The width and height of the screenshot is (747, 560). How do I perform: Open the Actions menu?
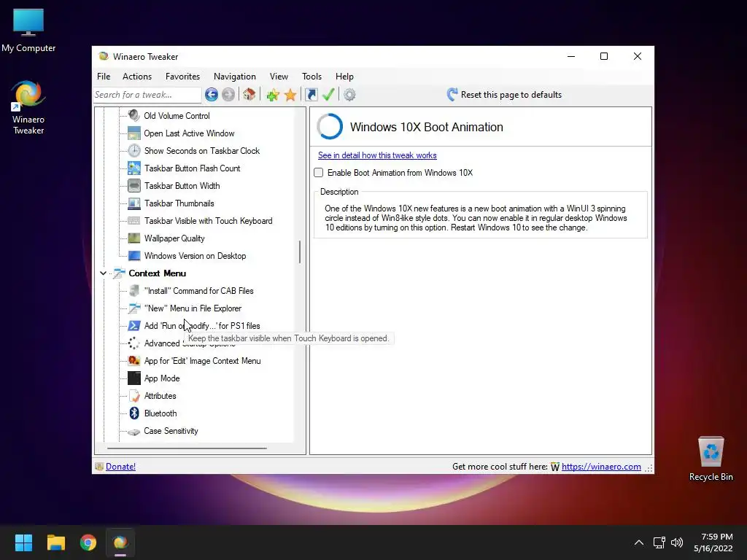[136, 76]
